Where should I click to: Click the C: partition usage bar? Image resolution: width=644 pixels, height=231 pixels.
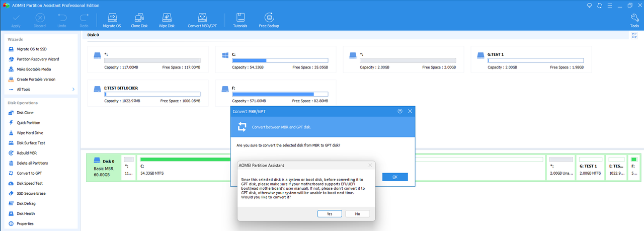(280, 60)
